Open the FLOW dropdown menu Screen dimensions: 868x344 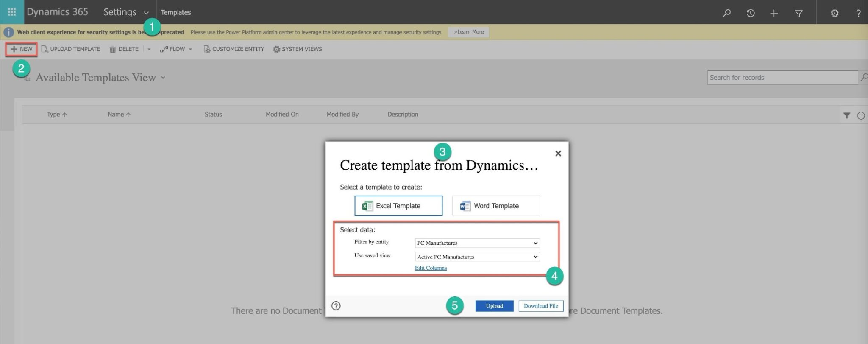coord(176,49)
